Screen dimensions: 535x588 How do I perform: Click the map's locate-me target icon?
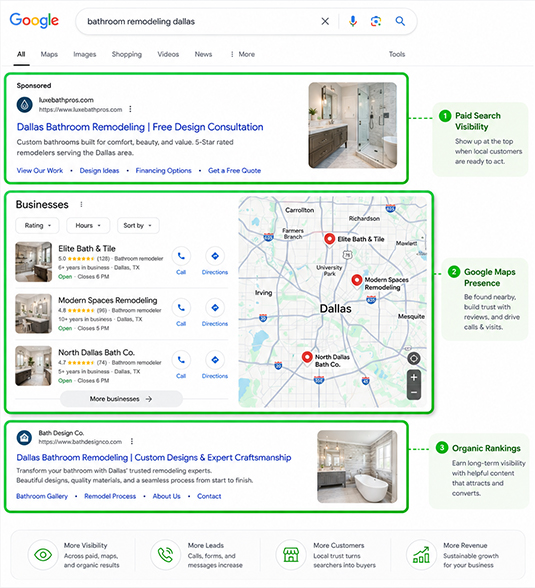click(x=414, y=358)
